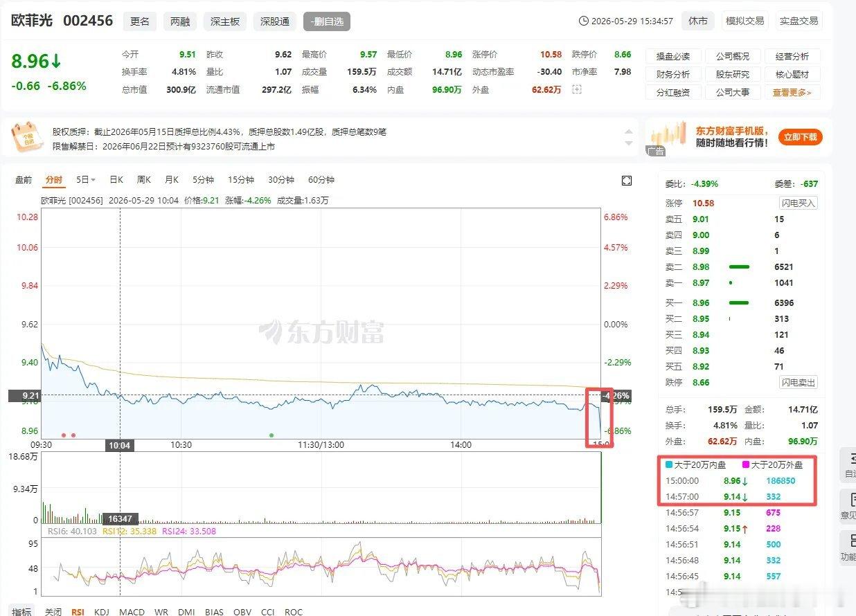Open 模拟交易 simulated trading

tap(744, 21)
